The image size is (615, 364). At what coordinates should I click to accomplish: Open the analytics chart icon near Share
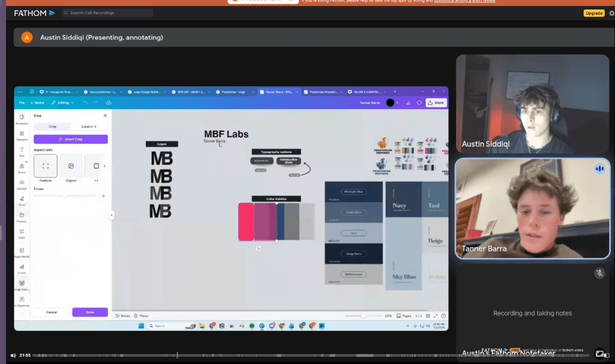point(408,103)
